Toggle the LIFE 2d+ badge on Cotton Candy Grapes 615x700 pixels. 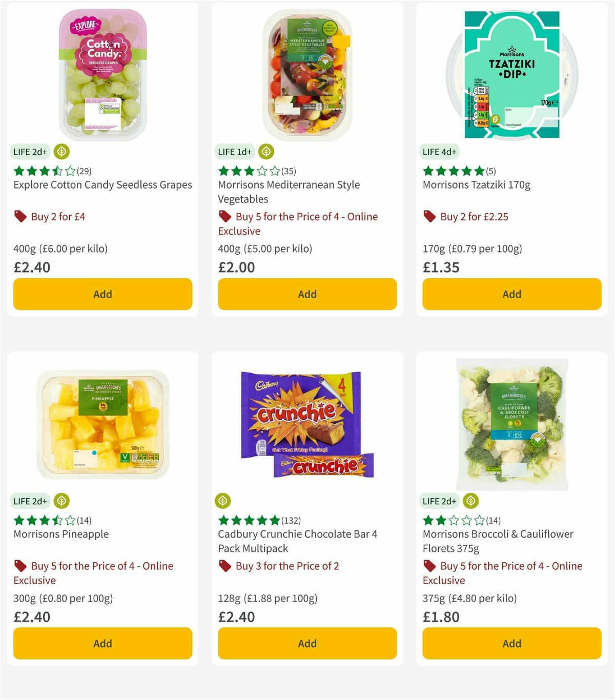pyautogui.click(x=30, y=152)
